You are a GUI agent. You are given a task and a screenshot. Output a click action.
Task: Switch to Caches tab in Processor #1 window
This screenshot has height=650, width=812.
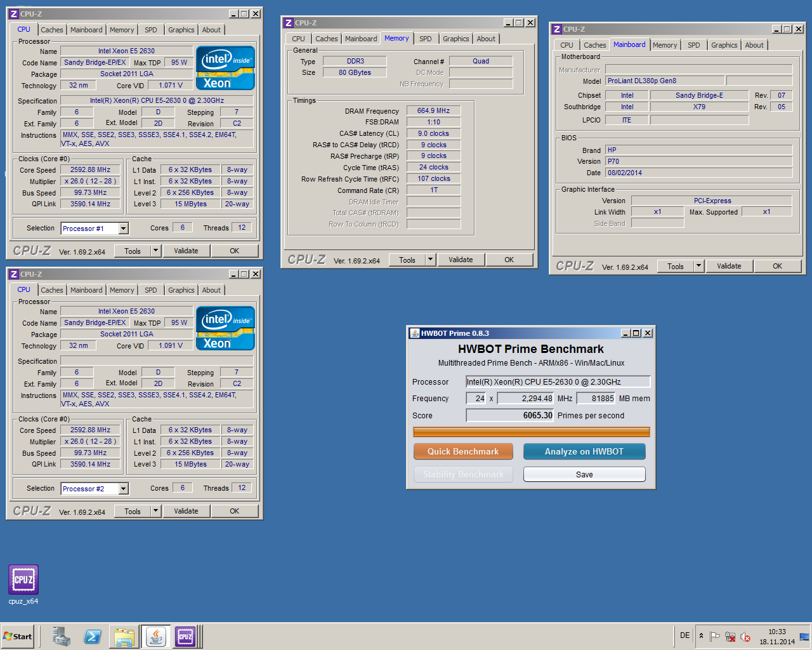click(x=52, y=30)
